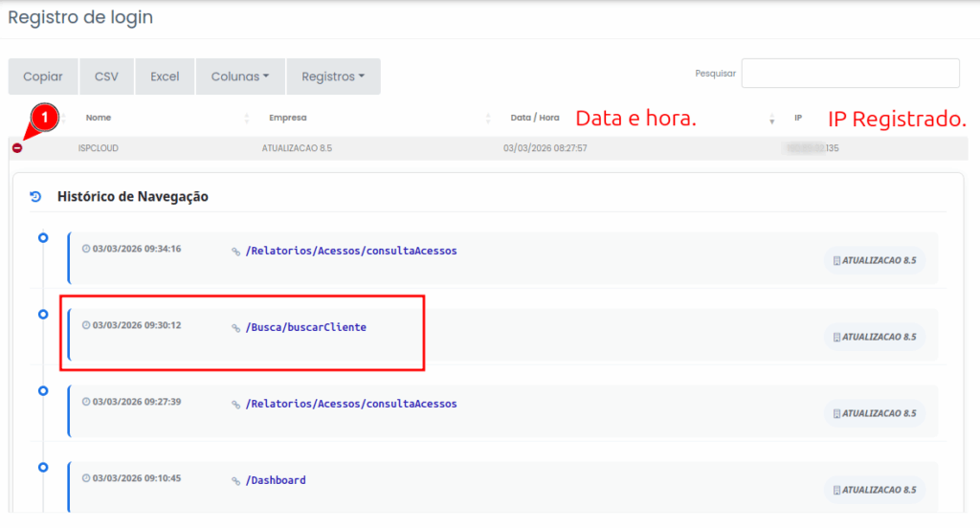Image resolution: width=980 pixels, height=528 pixels.
Task: Click the clock icon beside 09:34:16 entry
Action: point(86,249)
